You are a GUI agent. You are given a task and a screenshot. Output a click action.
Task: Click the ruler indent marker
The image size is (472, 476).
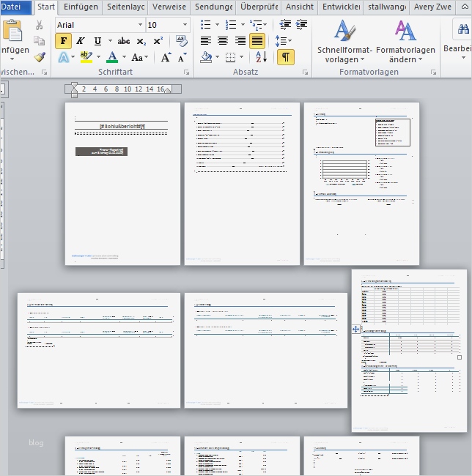click(x=74, y=90)
